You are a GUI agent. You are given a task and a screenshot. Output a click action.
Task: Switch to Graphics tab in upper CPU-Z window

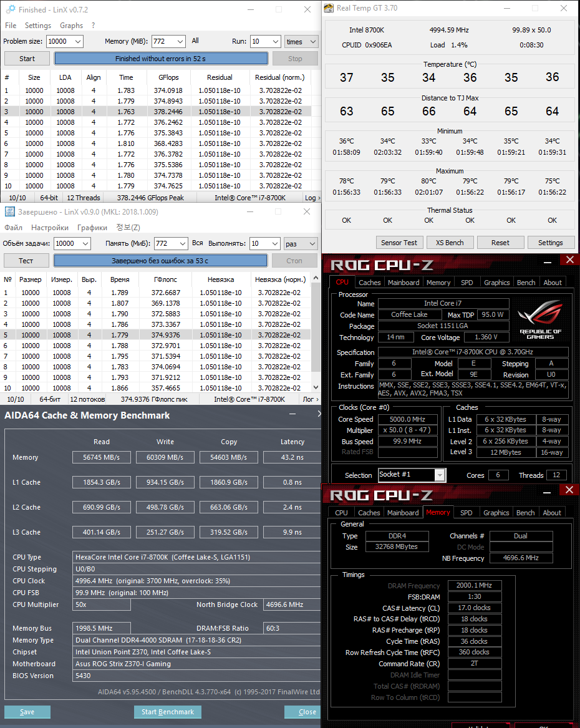(x=496, y=283)
